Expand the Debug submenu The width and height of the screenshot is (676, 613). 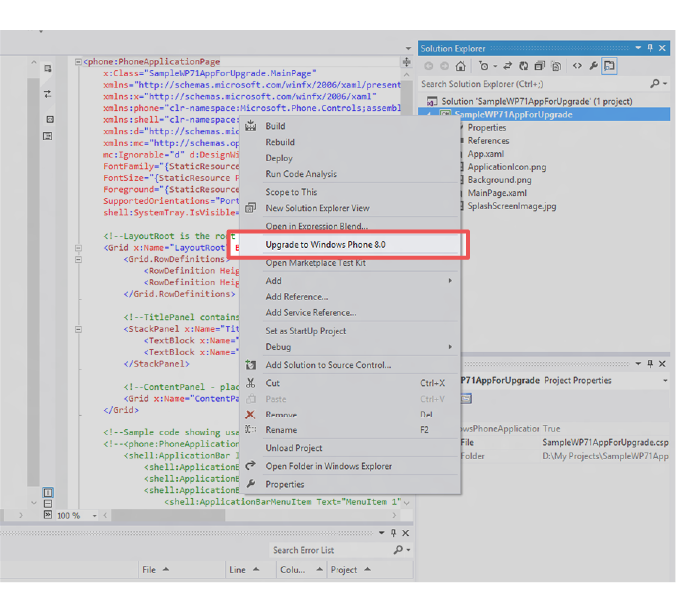click(349, 347)
